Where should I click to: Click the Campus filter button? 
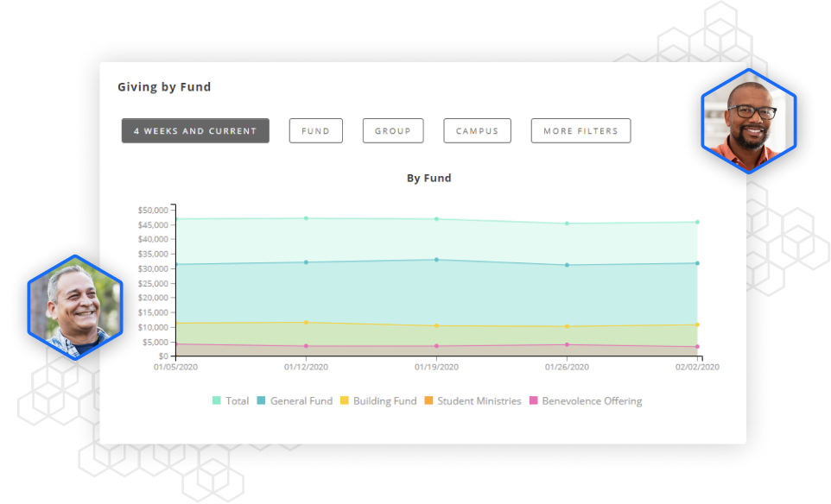477,131
